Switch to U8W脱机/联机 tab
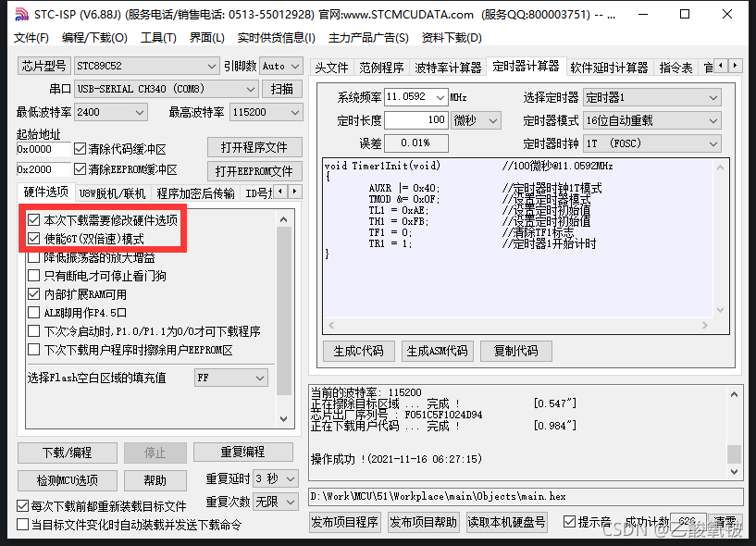Image resolution: width=756 pixels, height=546 pixels. coord(112,193)
